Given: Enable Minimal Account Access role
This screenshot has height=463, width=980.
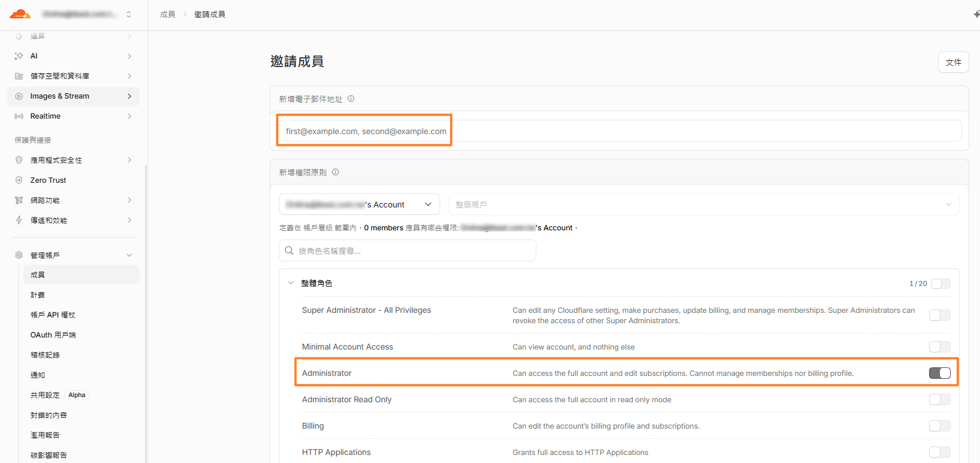Looking at the screenshot, I should coord(940,347).
